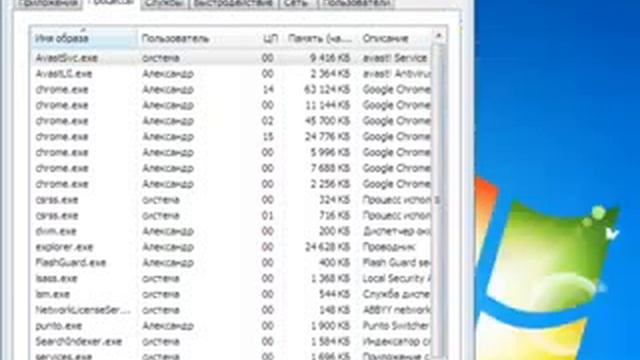The image size is (640, 360).
Task: Select the chrome.exe row using 24 776 КБ
Action: [x=231, y=137]
